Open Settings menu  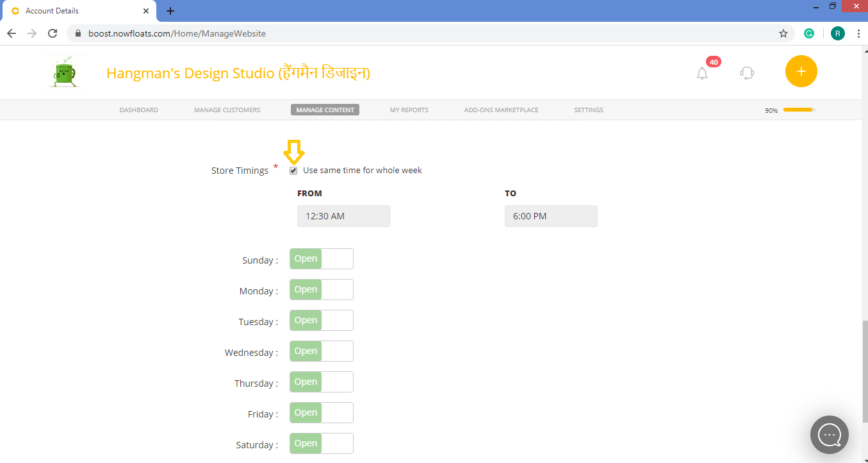[x=589, y=110]
